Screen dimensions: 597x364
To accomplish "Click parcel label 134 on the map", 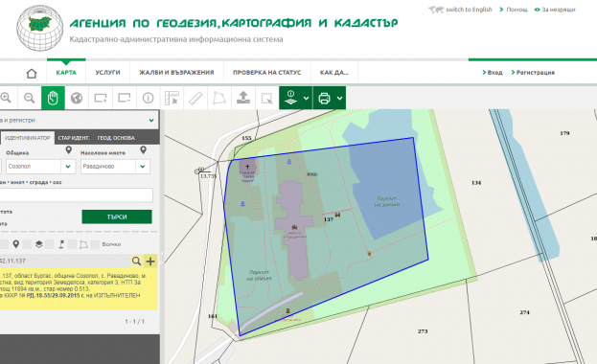I will (x=476, y=183).
